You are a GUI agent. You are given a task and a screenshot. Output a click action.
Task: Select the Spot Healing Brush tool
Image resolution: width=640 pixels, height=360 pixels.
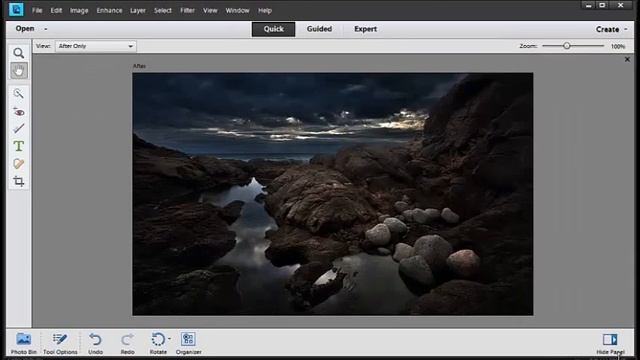coord(18,164)
